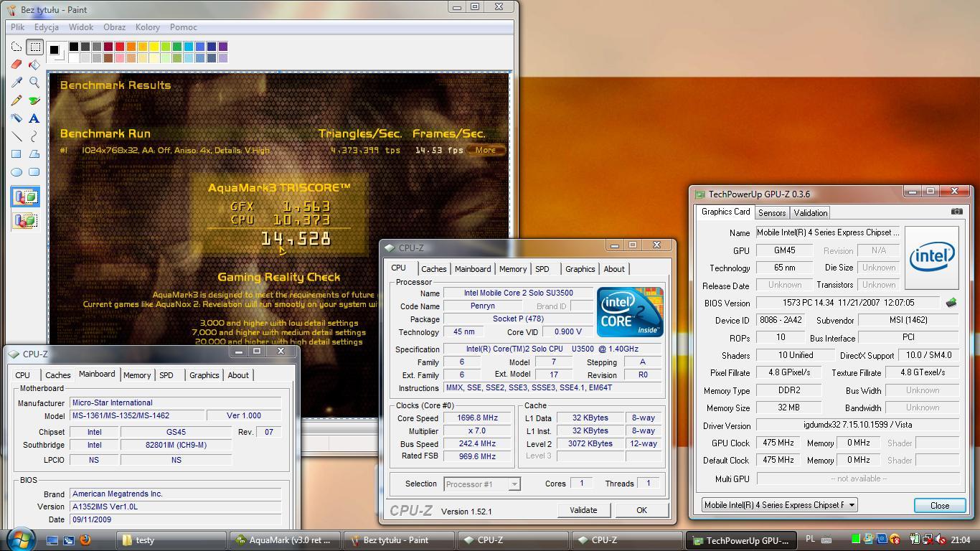Activate the Airbrush tool in Paint
The width and height of the screenshot is (980, 551).
coord(17,118)
